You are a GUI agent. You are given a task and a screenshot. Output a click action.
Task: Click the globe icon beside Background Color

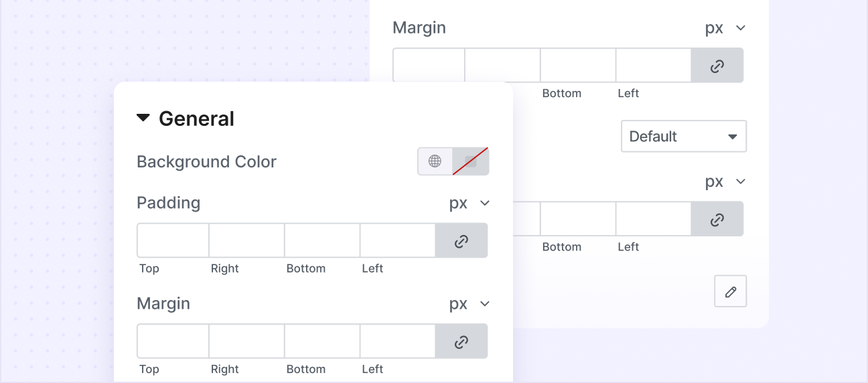click(435, 161)
